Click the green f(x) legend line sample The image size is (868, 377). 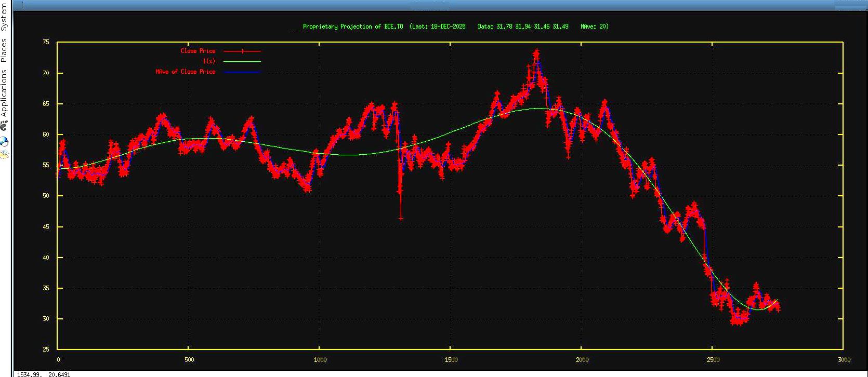(x=242, y=61)
